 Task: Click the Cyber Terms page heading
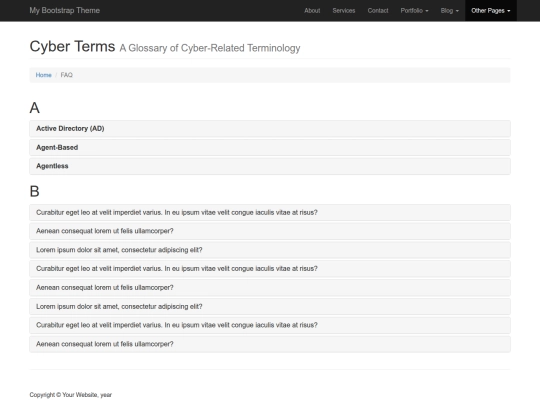coord(72,46)
